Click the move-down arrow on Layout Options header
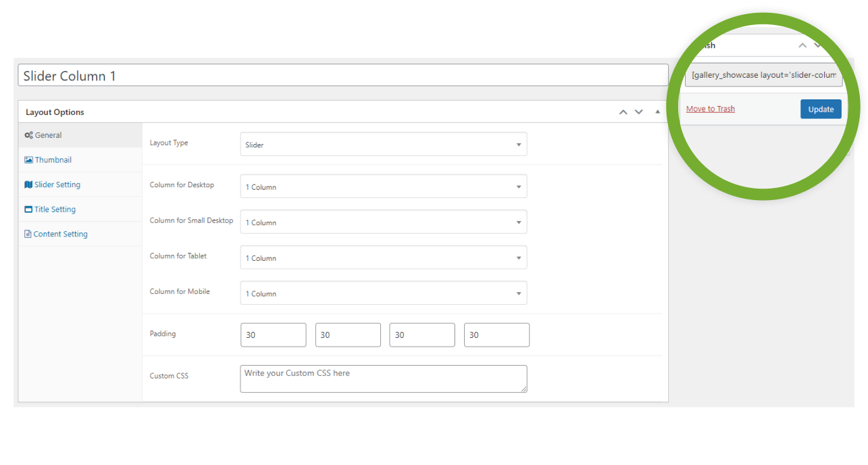The width and height of the screenshot is (868, 465). tap(638, 111)
